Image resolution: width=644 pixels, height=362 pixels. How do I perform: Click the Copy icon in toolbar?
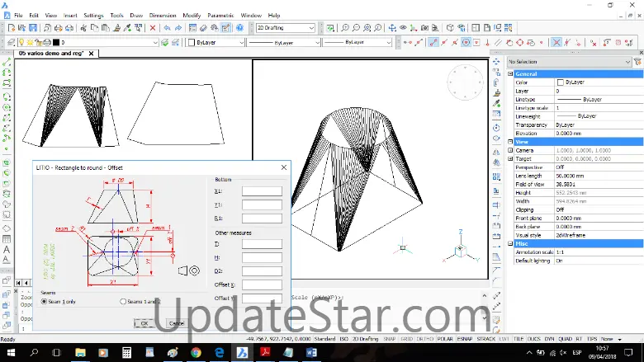pos(94,28)
